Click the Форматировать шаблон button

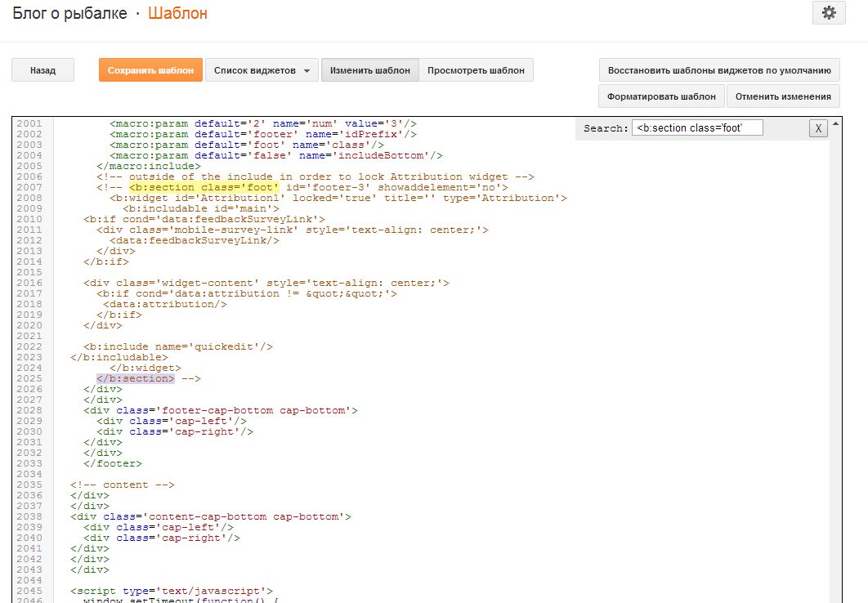(661, 96)
